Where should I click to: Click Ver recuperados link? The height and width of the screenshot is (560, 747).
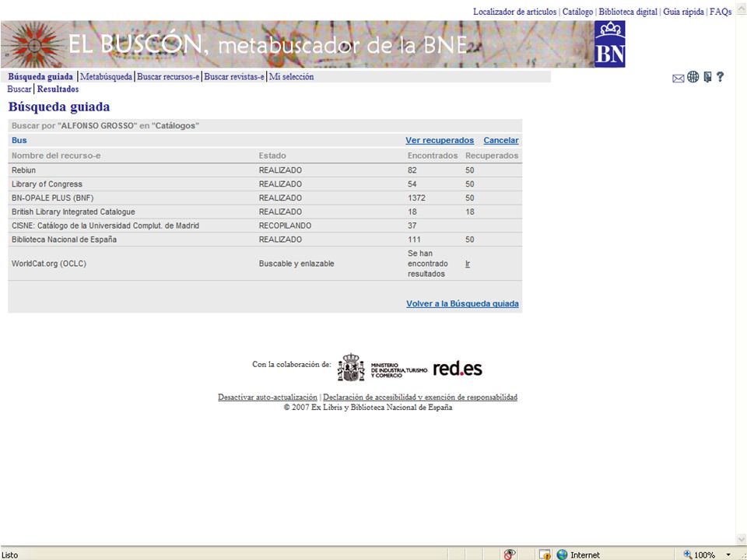coord(439,141)
